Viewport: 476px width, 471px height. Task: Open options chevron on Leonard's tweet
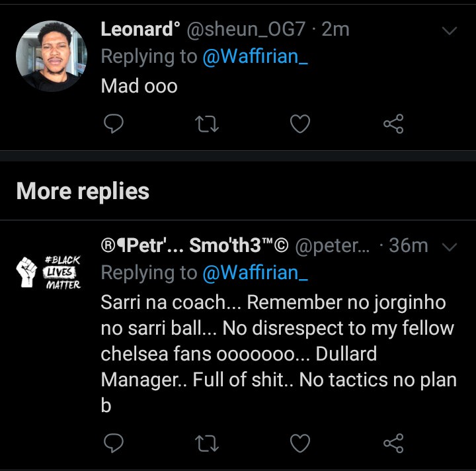(x=449, y=31)
